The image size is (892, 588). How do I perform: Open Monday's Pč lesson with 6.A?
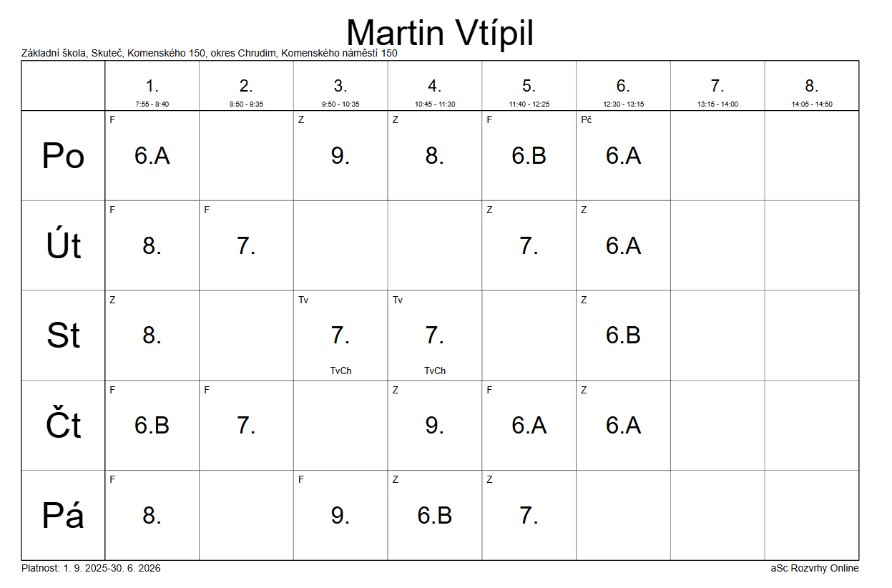623,156
